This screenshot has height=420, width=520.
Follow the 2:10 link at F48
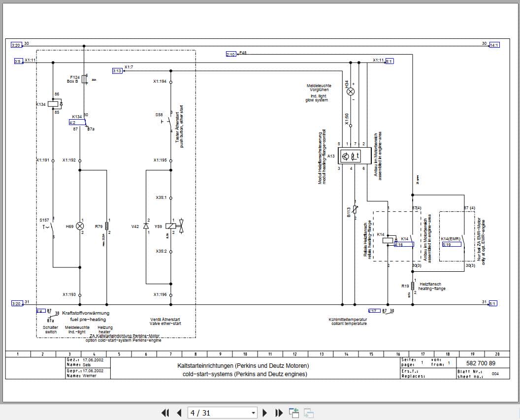point(231,54)
